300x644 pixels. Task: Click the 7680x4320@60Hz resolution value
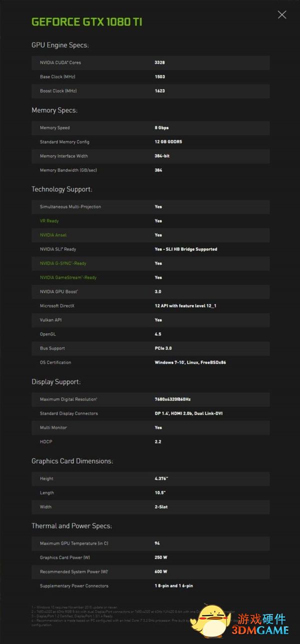point(172,399)
